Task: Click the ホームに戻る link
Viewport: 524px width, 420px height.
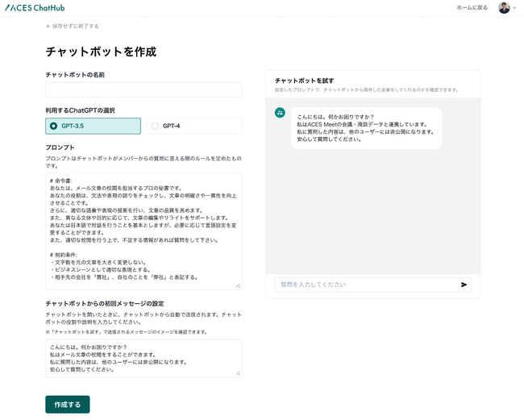Action: click(472, 8)
